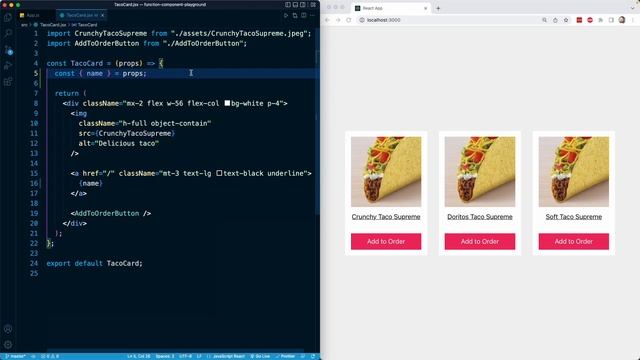Open Crunchy Taco Supreme link
This screenshot has height=360, width=640.
coord(386,217)
